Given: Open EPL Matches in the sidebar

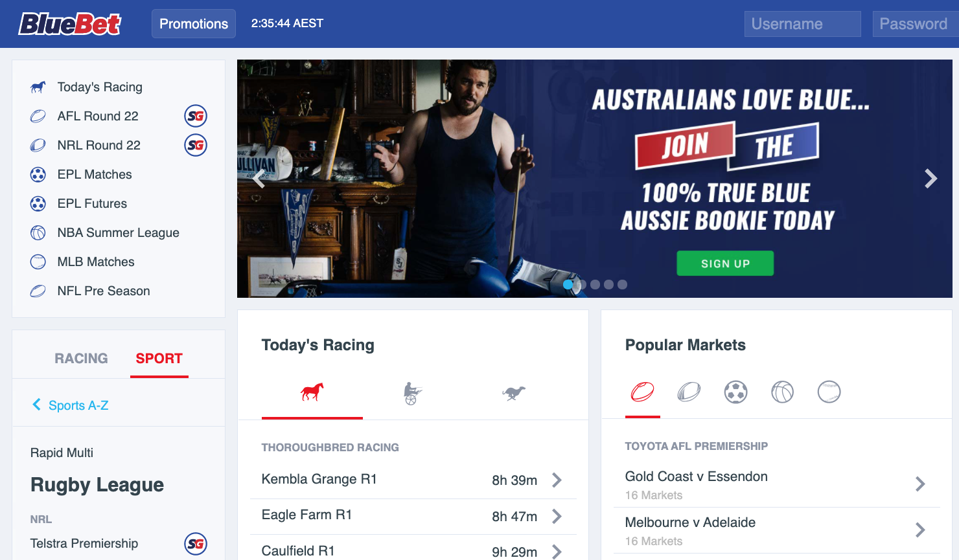Looking at the screenshot, I should 95,174.
